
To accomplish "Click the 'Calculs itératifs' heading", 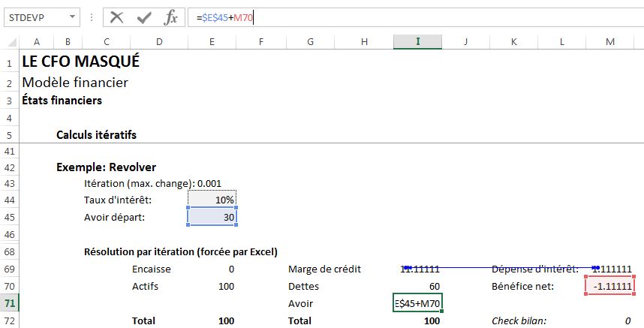I will pos(97,134).
